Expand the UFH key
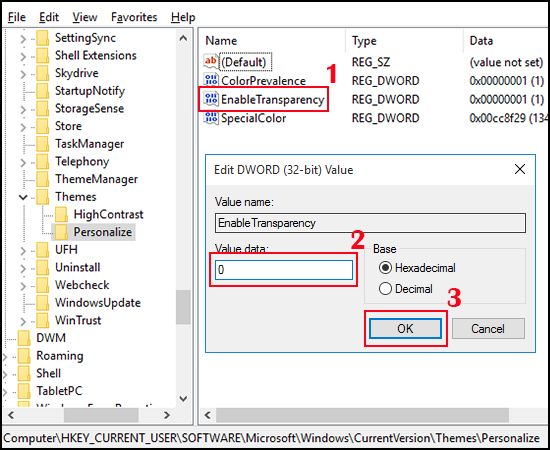 [23, 250]
